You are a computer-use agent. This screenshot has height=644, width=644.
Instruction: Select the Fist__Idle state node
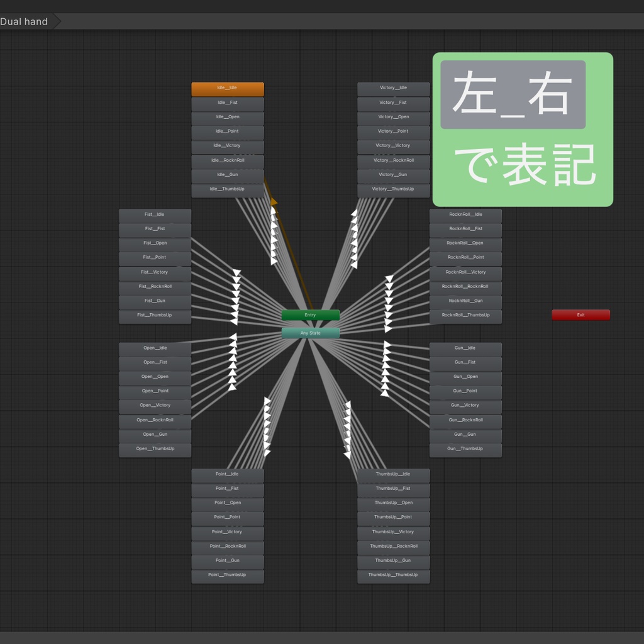click(155, 215)
